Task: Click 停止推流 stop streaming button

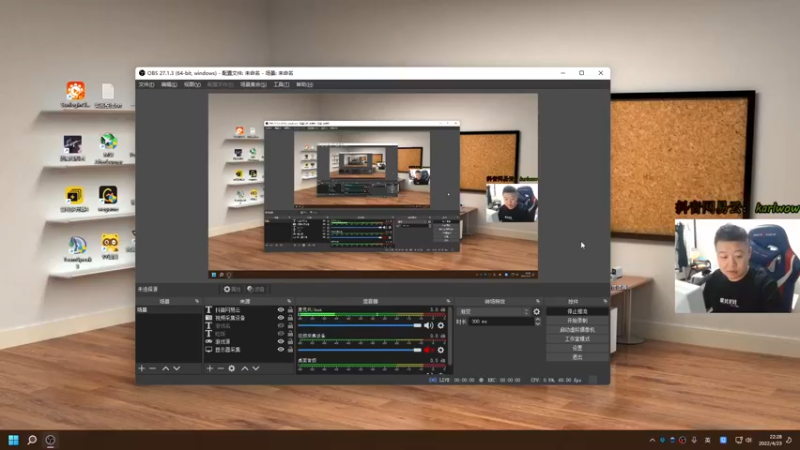Action: click(x=577, y=311)
